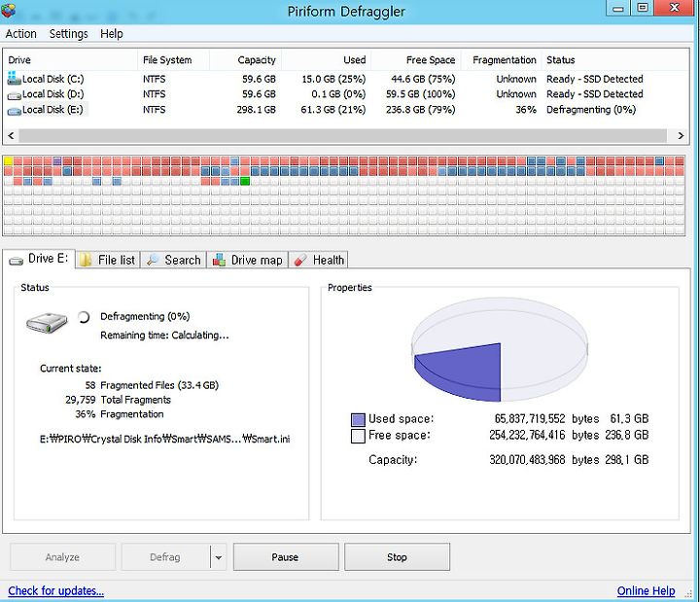This screenshot has height=602, width=700.
Task: Open the Check for updates link
Action: [55, 591]
